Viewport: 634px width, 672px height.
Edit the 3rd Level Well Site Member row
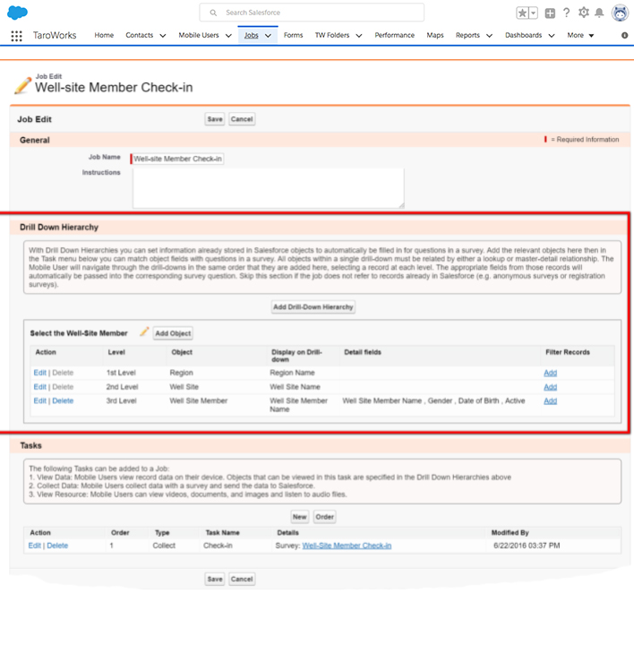tap(39, 401)
